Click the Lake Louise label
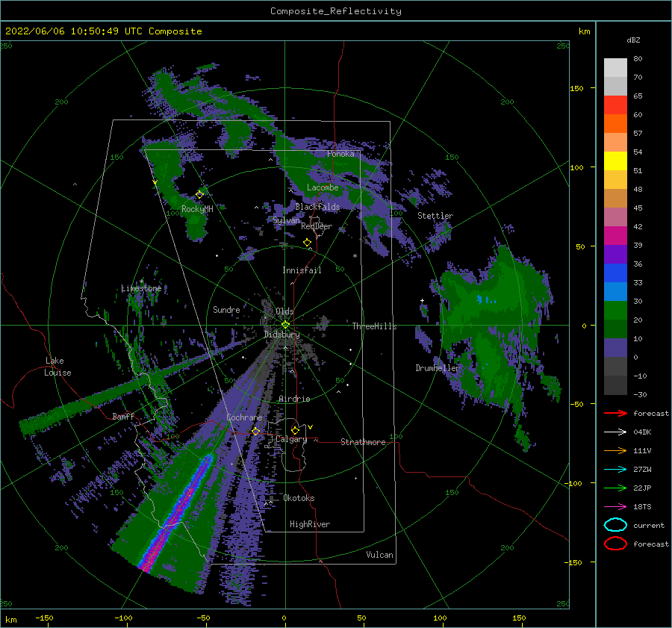672x628 pixels. tap(57, 367)
